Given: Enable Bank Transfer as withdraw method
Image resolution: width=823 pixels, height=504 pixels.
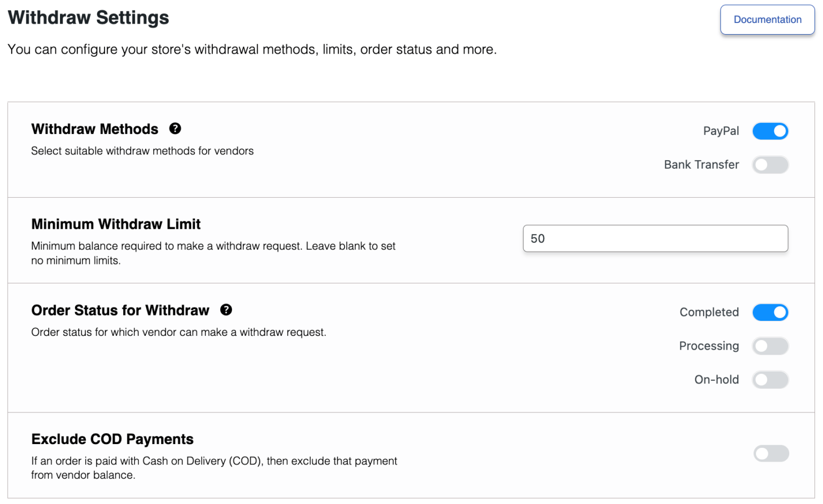Looking at the screenshot, I should (x=770, y=164).
